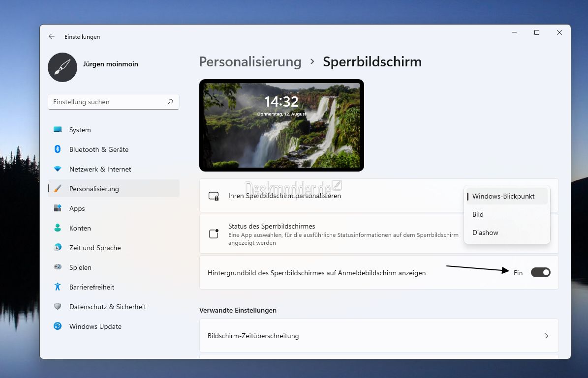Image resolution: width=588 pixels, height=378 pixels.
Task: Click the user avatar for Jürgen moinmoin
Action: [62, 67]
